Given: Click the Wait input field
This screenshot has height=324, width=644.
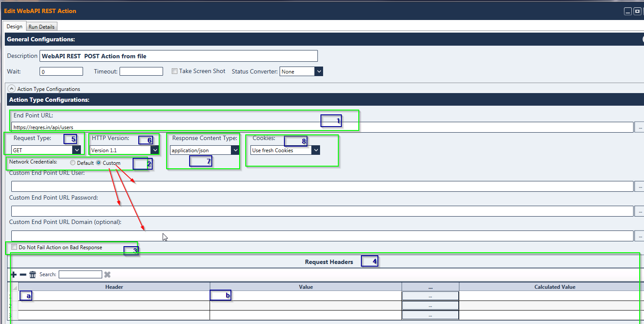Looking at the screenshot, I should click(61, 71).
